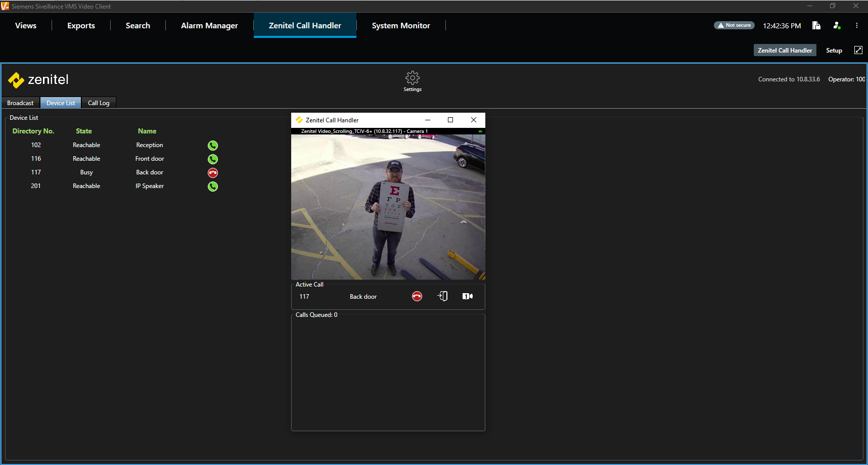Call the Reception device 102
This screenshot has height=465, width=868.
tap(213, 146)
